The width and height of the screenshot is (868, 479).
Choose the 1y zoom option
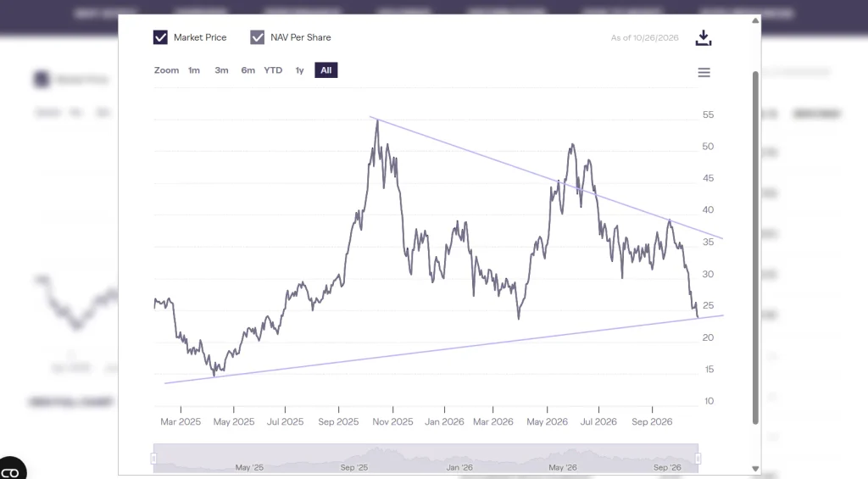point(299,70)
